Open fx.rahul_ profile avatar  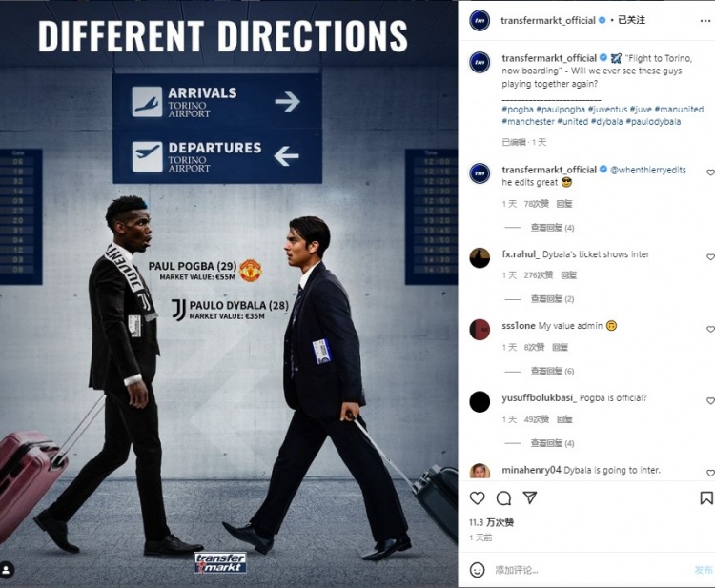pos(480,258)
